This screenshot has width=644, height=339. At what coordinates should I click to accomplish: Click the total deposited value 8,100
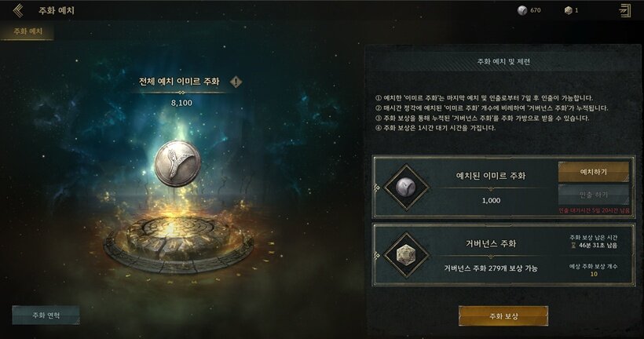181,103
